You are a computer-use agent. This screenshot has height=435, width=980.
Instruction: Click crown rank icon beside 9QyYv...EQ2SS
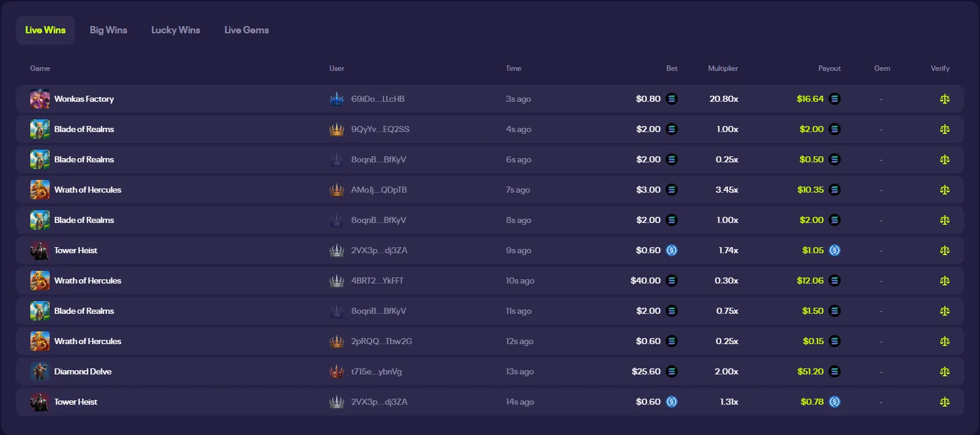[x=337, y=129]
